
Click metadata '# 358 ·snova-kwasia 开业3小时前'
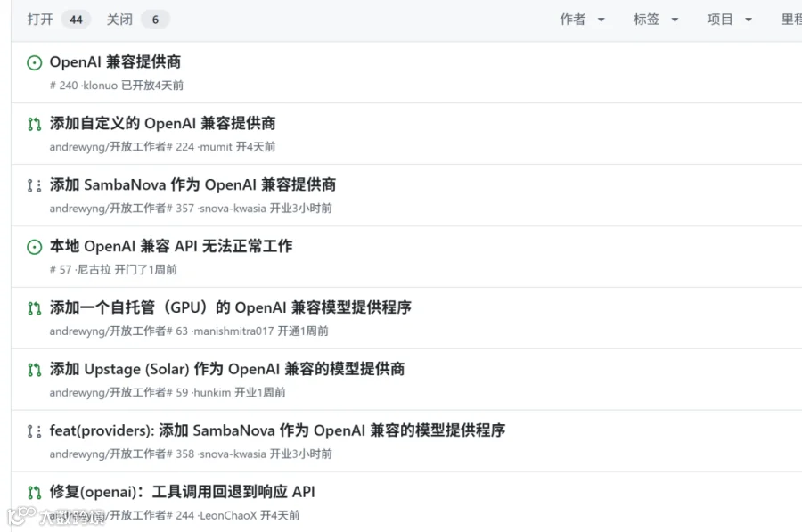click(250, 454)
